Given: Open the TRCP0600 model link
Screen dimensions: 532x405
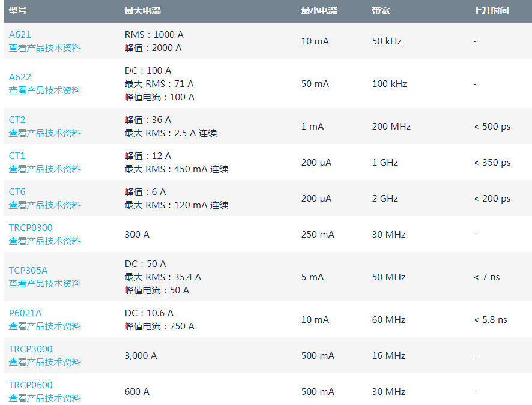Looking at the screenshot, I should [31, 385].
